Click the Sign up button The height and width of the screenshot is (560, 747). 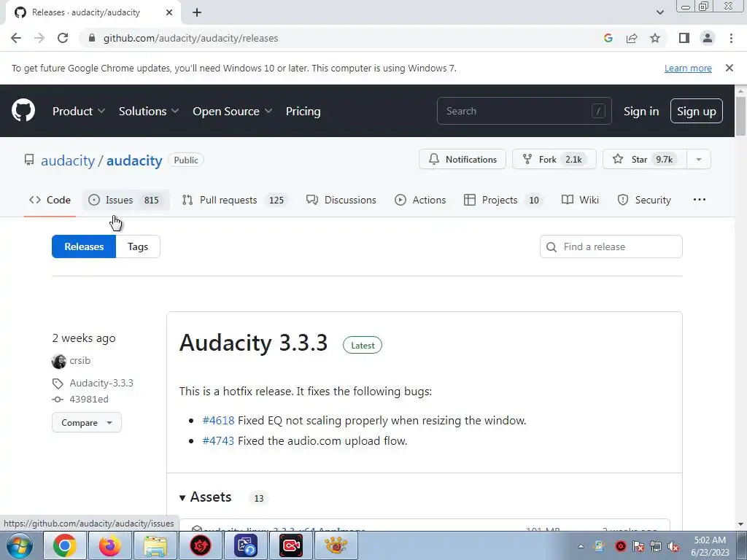point(696,111)
